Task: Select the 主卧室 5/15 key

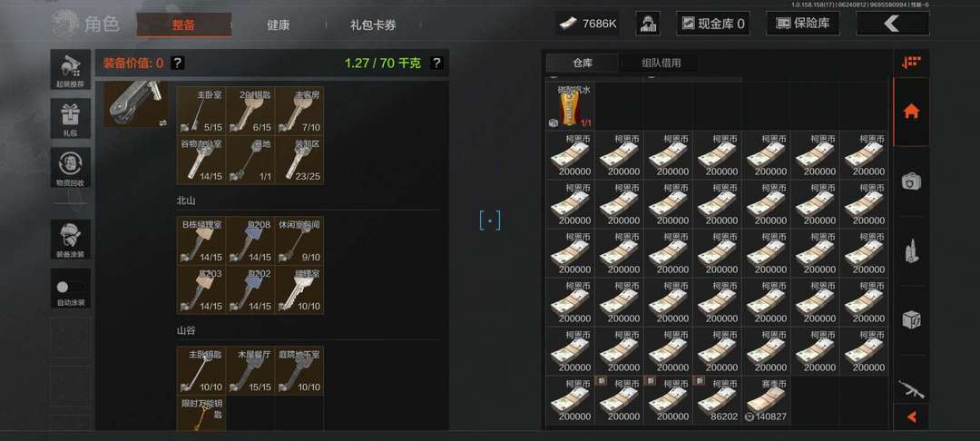Action: [x=201, y=110]
